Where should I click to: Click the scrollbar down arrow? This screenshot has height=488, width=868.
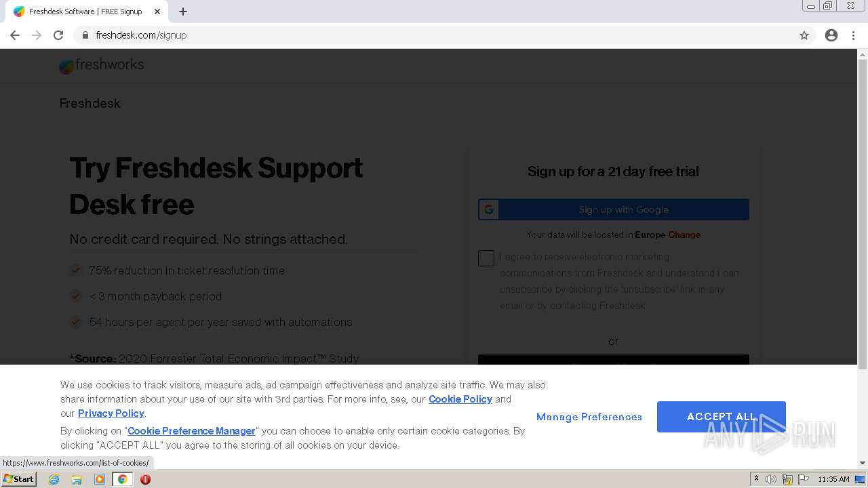(863, 463)
